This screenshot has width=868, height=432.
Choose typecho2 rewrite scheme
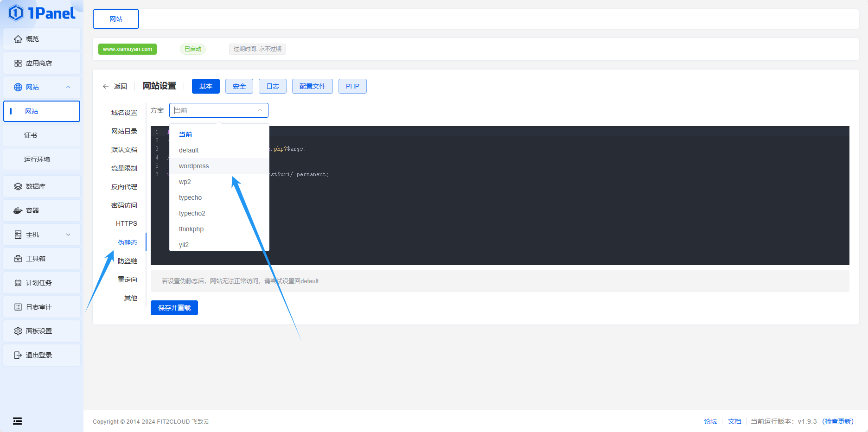click(x=219, y=213)
